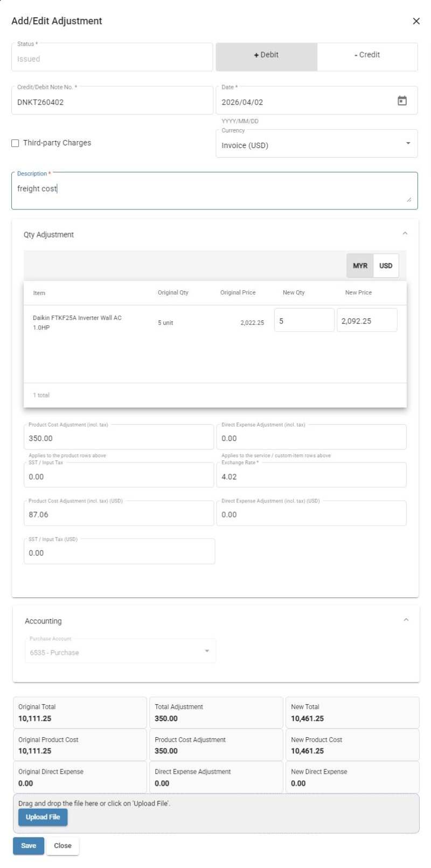Click the Upload File button
The image size is (431, 868).
pyautogui.click(x=43, y=817)
